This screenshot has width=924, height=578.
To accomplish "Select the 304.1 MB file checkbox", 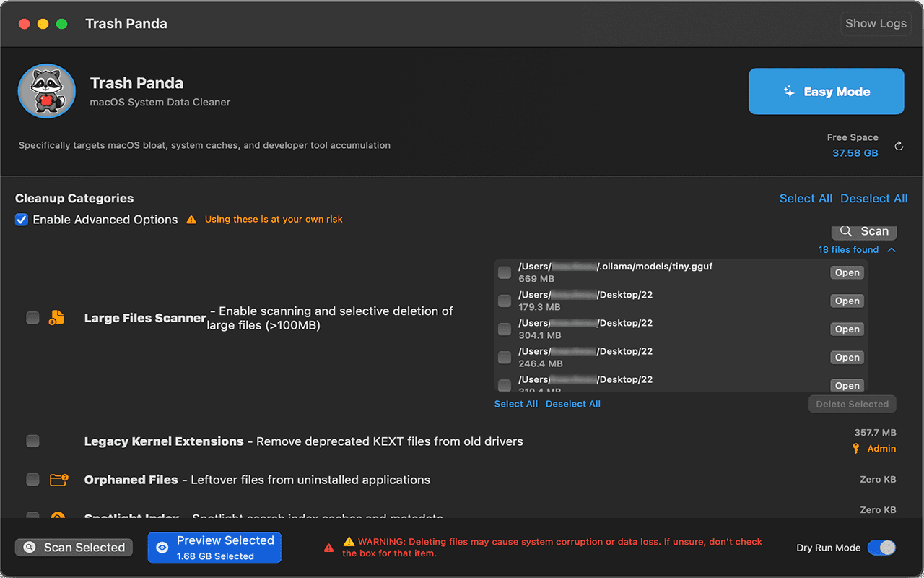I will pyautogui.click(x=505, y=329).
